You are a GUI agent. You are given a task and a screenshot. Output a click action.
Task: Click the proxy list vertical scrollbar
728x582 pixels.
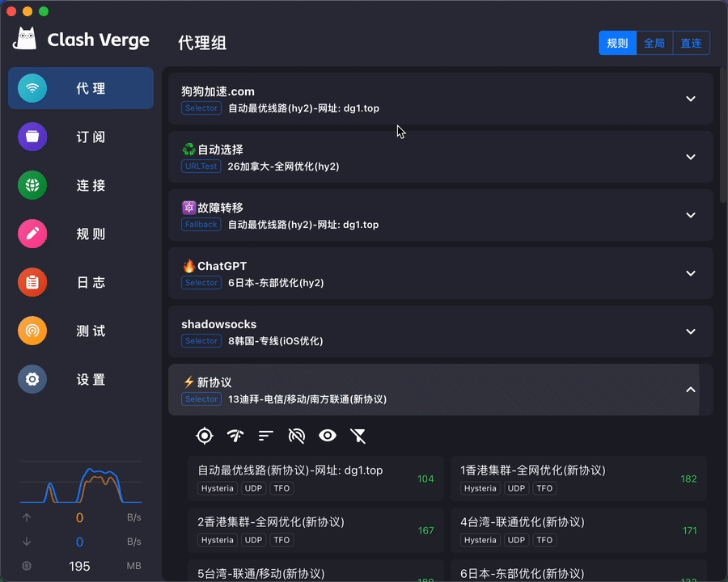pos(723,137)
